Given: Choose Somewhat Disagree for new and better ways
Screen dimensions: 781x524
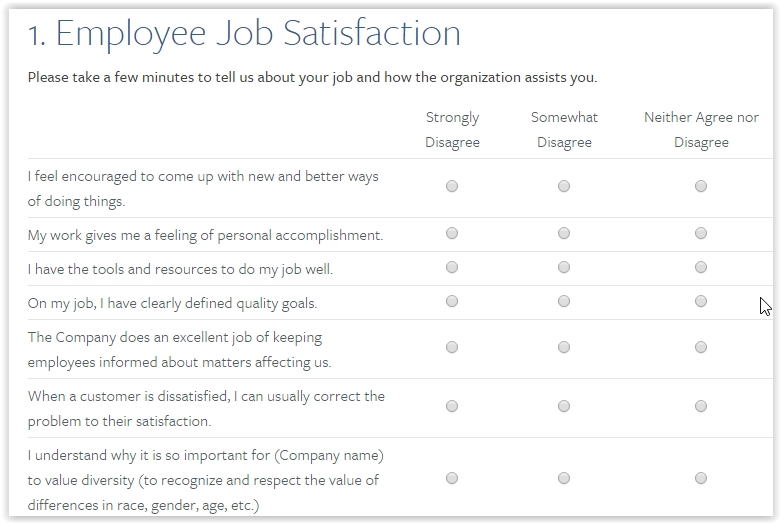Looking at the screenshot, I should [564, 186].
